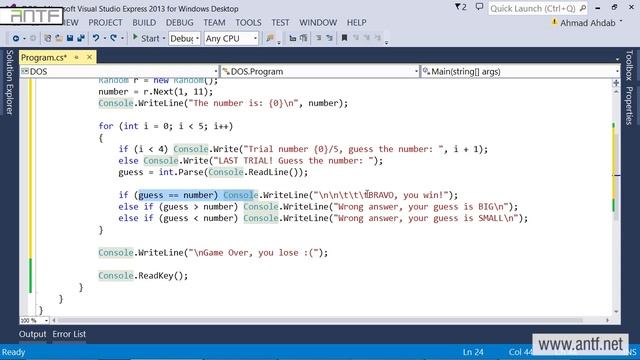This screenshot has width=640, height=360.
Task: Toggle a bookmark with the bookmark icon
Action: pos(344,38)
